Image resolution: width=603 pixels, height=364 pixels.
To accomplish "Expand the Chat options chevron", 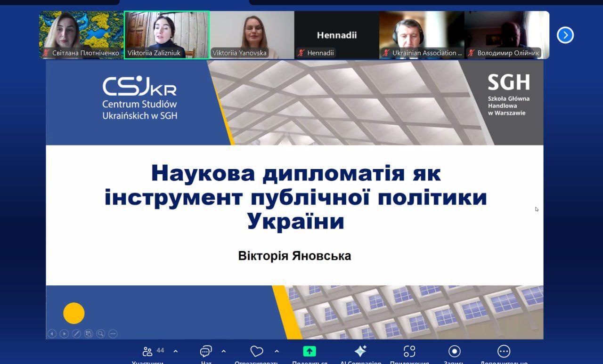I will click(x=224, y=351).
